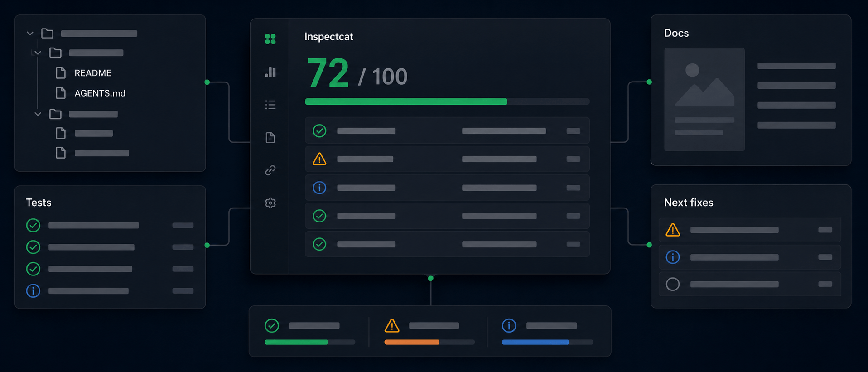This screenshot has width=868, height=372.
Task: Open the settings gear in the sidebar
Action: click(270, 203)
